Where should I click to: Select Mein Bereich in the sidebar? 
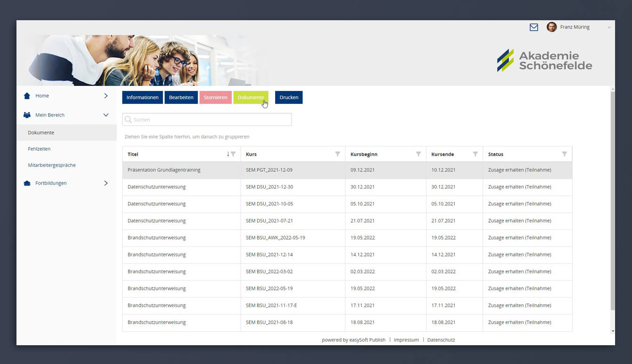pyautogui.click(x=50, y=115)
